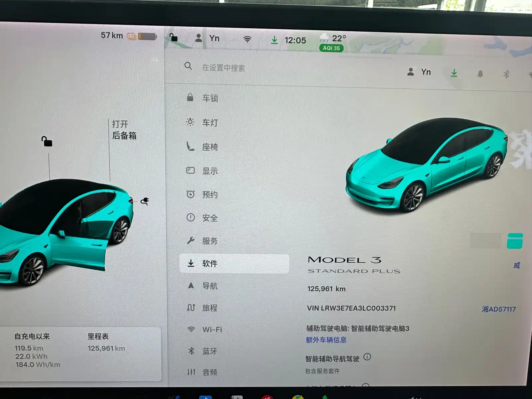
Task: Click the magnifier search icon
Action: pos(188,66)
